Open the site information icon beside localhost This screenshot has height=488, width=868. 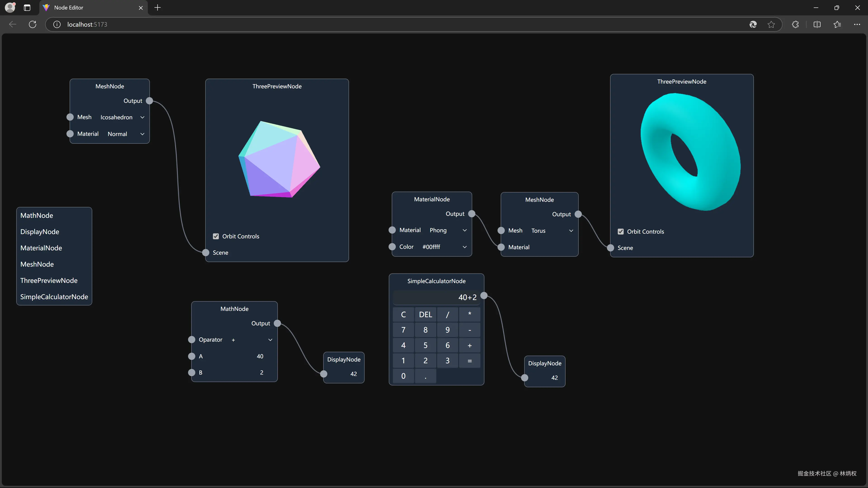(x=57, y=24)
